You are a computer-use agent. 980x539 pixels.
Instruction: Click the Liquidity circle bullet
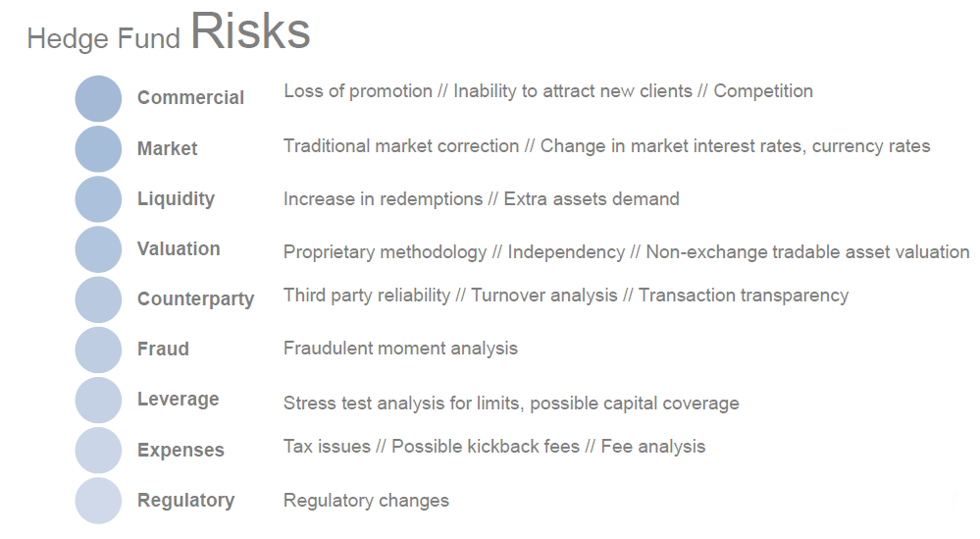click(x=98, y=199)
